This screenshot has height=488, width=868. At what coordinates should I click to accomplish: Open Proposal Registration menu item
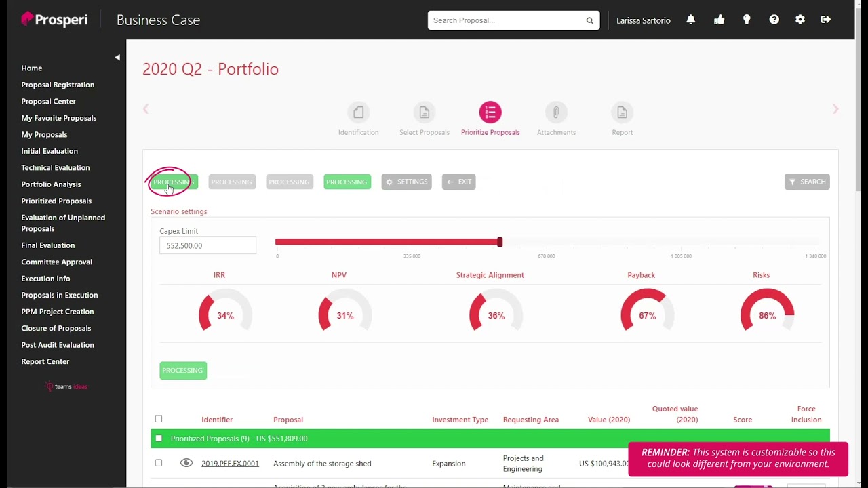[58, 85]
